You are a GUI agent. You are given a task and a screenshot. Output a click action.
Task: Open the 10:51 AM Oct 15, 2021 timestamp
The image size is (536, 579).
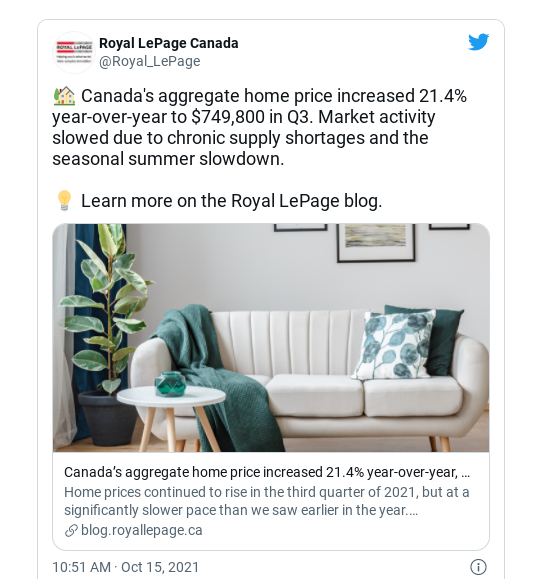tap(126, 567)
